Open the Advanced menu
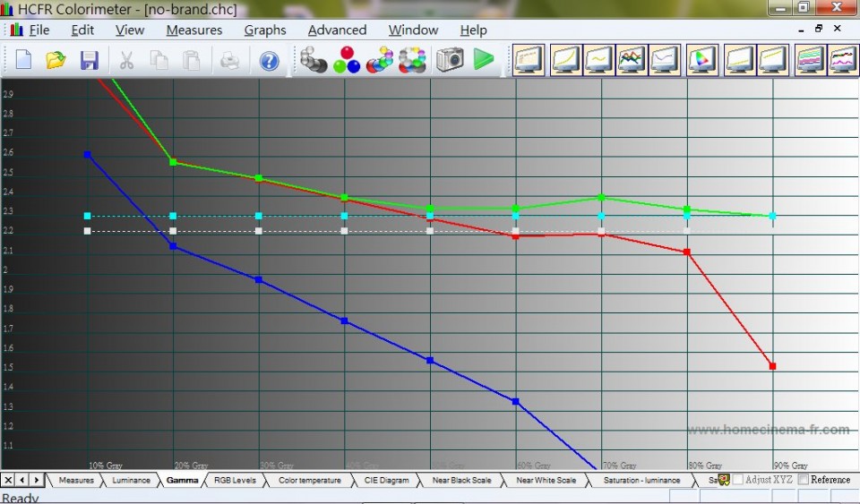The height and width of the screenshot is (504, 860). coord(337,30)
